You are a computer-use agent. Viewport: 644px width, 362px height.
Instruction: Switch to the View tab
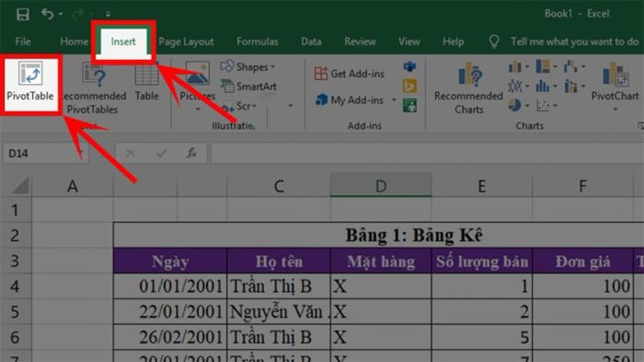click(409, 41)
